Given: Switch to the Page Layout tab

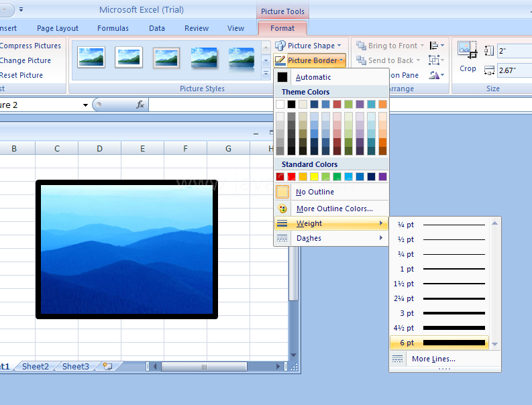Looking at the screenshot, I should pos(58,28).
